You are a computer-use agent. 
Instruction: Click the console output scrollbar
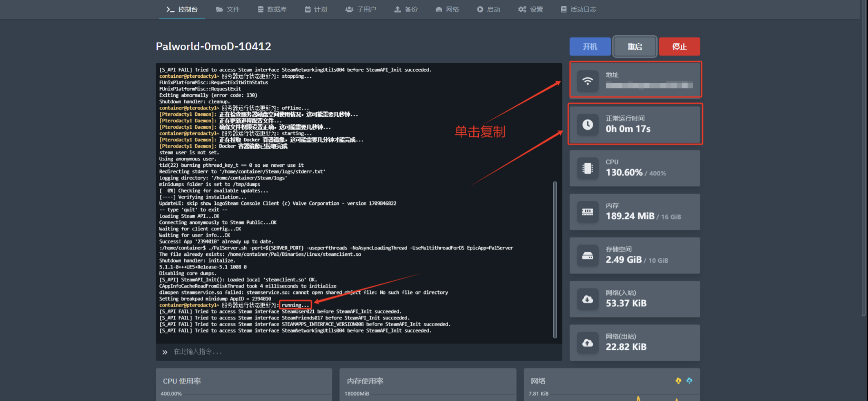(x=555, y=260)
